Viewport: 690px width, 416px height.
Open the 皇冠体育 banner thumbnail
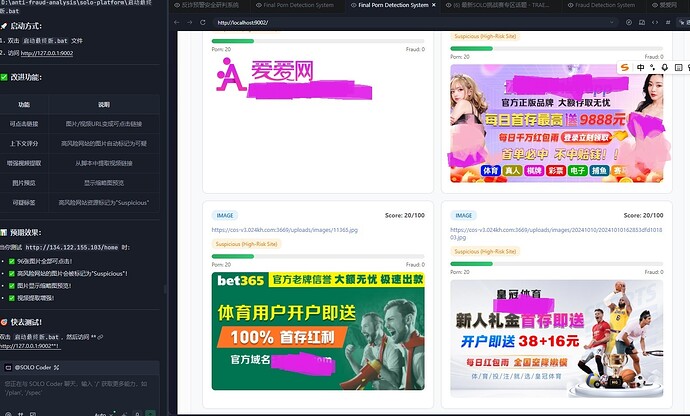(557, 339)
